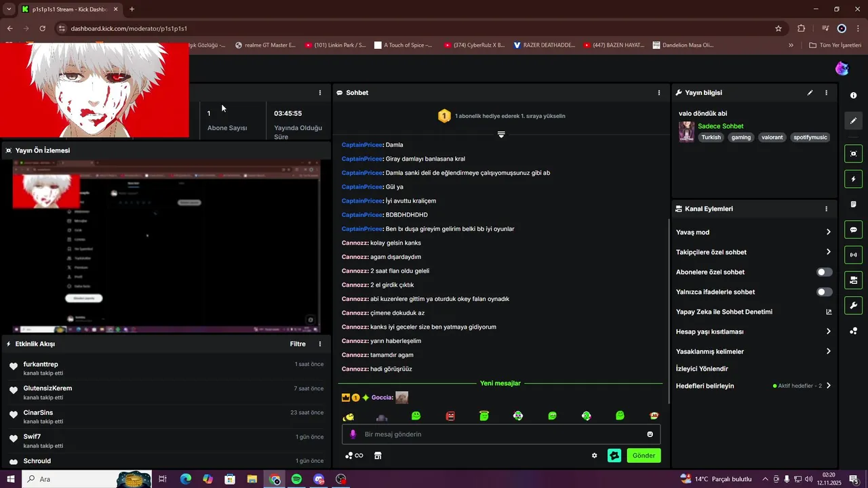Toggle broadcast signal icon in sidebar
Screen dimensions: 868x488
(853, 255)
